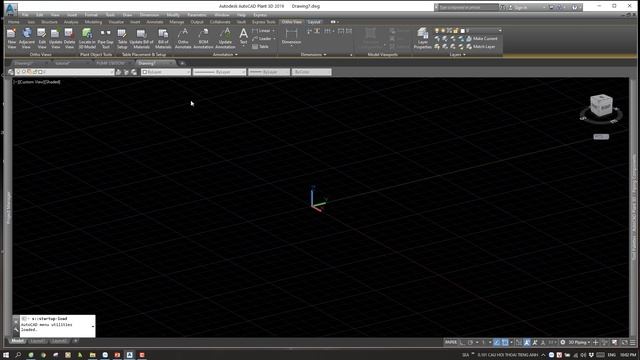The width and height of the screenshot is (640, 360).
Task: Switch to the Collaborate ribbon tab
Action: click(x=220, y=22)
